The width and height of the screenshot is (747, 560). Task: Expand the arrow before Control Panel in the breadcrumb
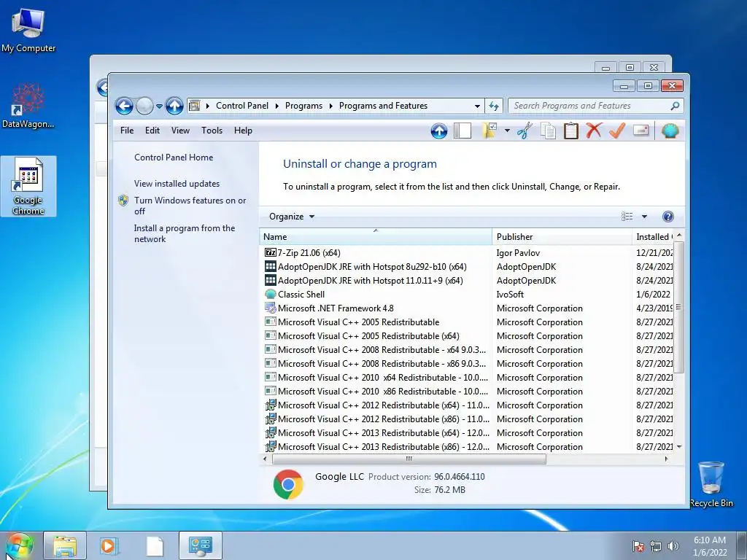208,106
